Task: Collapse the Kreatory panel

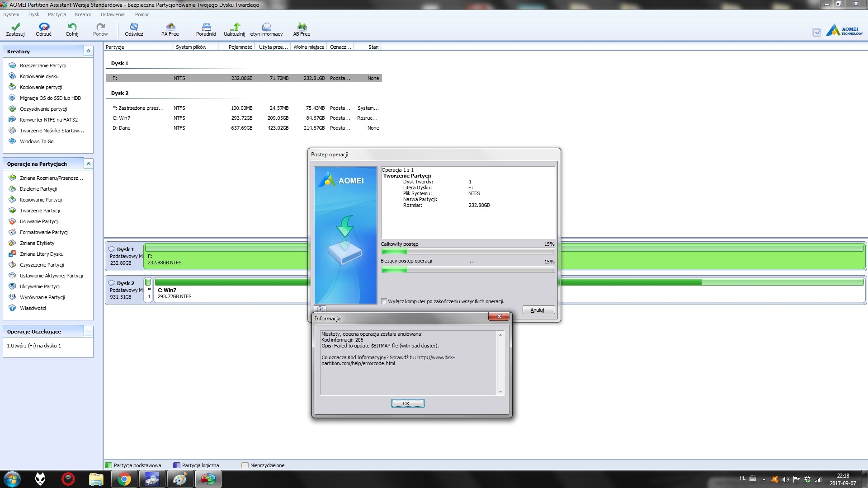Action: [x=89, y=52]
